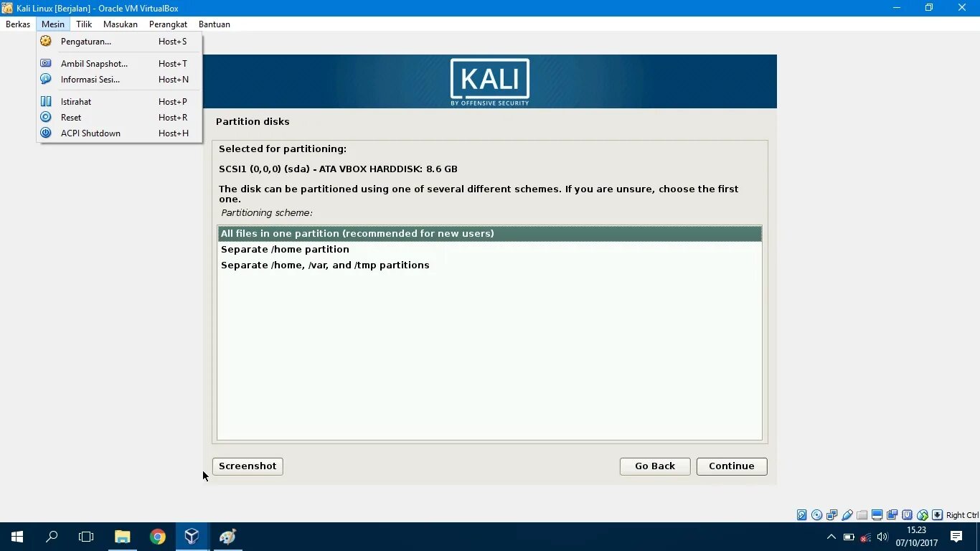The image size is (980, 551).
Task: Select Separate /home, /var, and /tmp partitions
Action: (x=489, y=265)
